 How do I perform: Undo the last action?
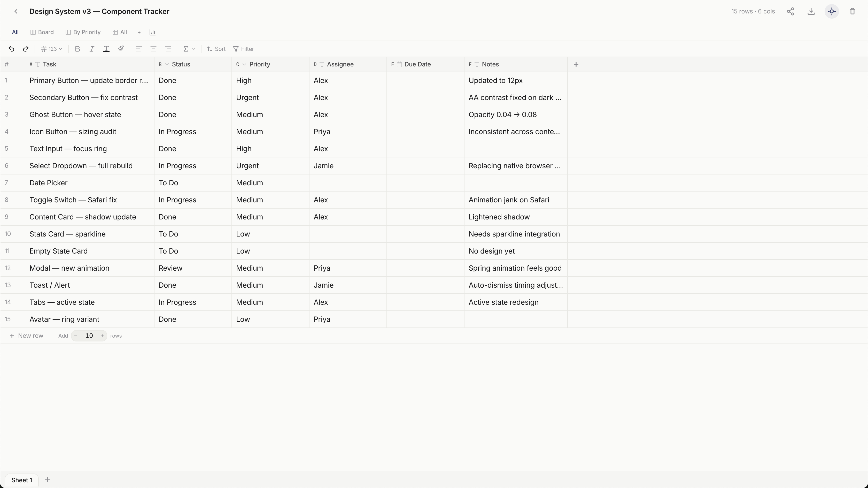(x=11, y=49)
